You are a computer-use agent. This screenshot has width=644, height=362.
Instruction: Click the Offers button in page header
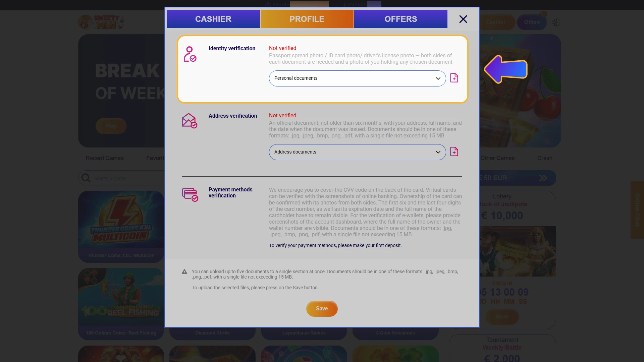click(532, 22)
